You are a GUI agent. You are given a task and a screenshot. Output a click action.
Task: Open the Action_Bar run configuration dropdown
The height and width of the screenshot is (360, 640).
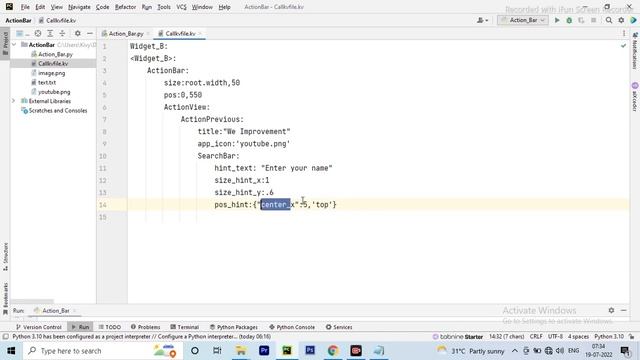click(523, 20)
